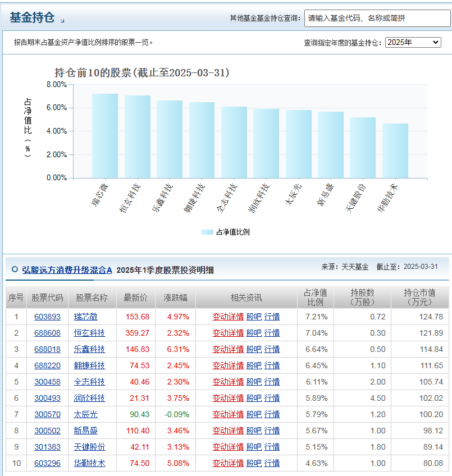The height and width of the screenshot is (476, 452).
Task: Open 股吧 link for 全志科技
Action: [254, 382]
